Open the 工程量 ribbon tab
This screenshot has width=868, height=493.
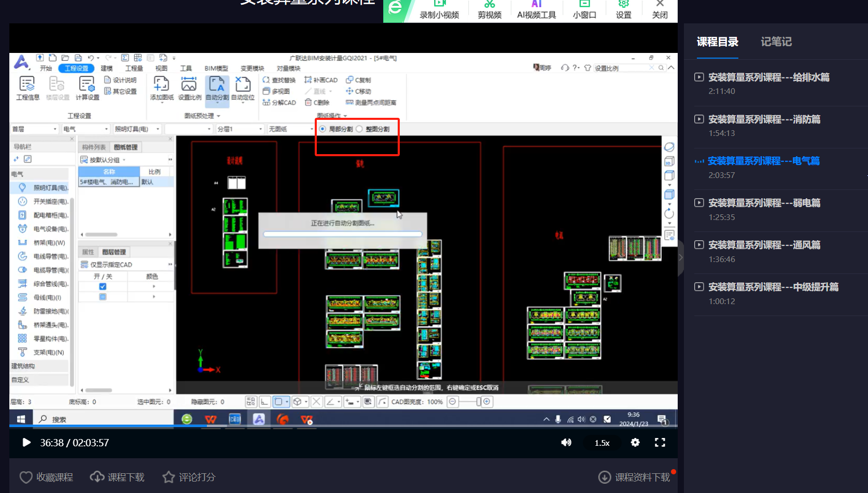point(134,69)
